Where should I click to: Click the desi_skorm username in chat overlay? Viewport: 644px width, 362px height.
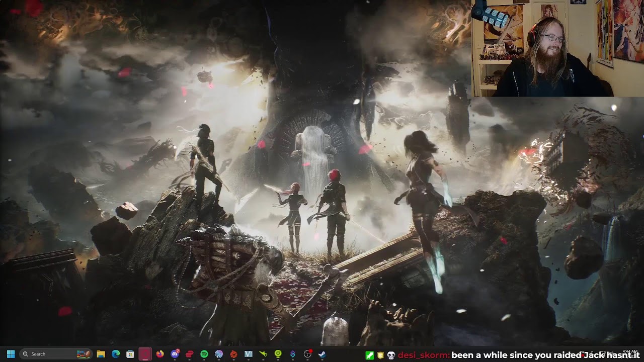click(423, 355)
